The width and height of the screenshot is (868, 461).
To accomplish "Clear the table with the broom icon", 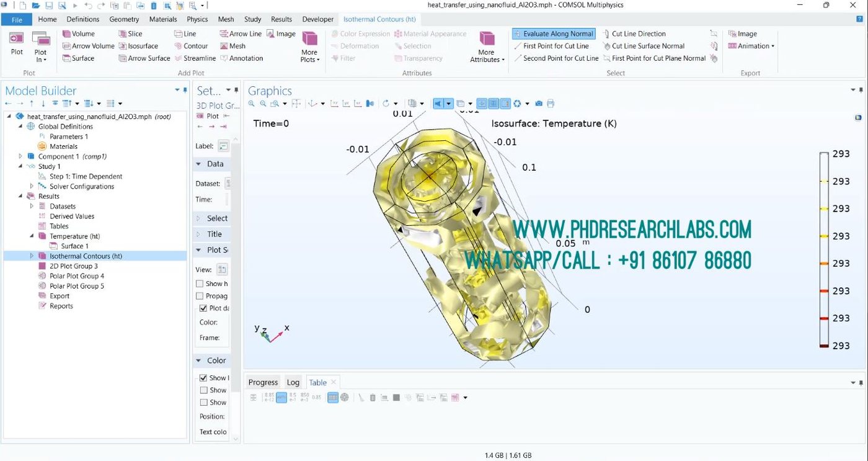I will click(x=361, y=398).
